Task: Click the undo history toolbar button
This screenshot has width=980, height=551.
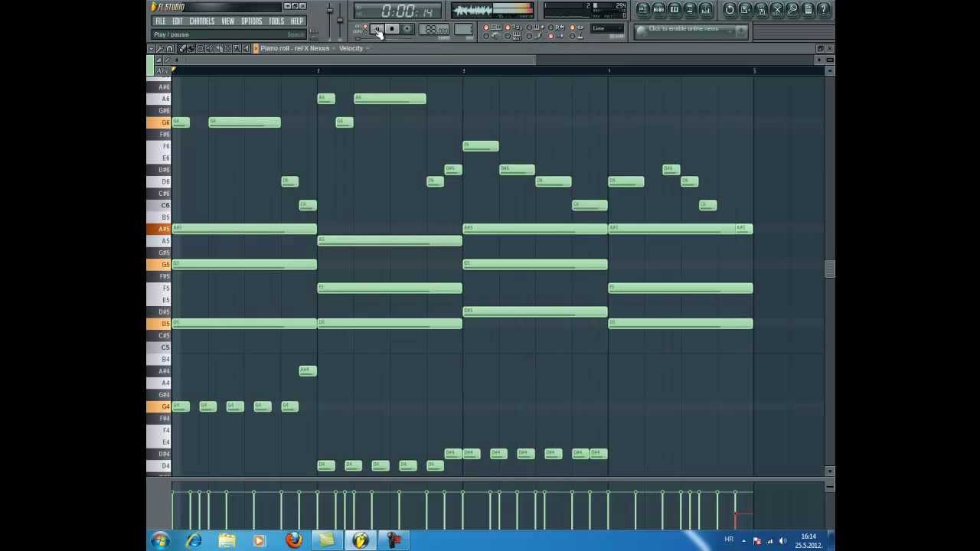Action: (x=730, y=10)
